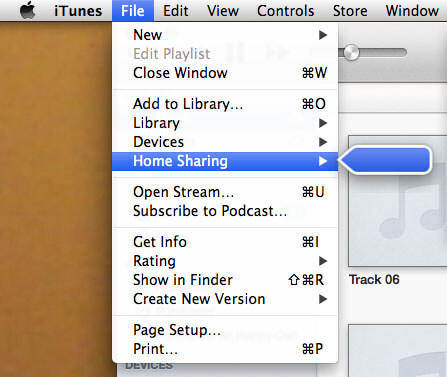Open the View menu in menu bar

coord(223,11)
